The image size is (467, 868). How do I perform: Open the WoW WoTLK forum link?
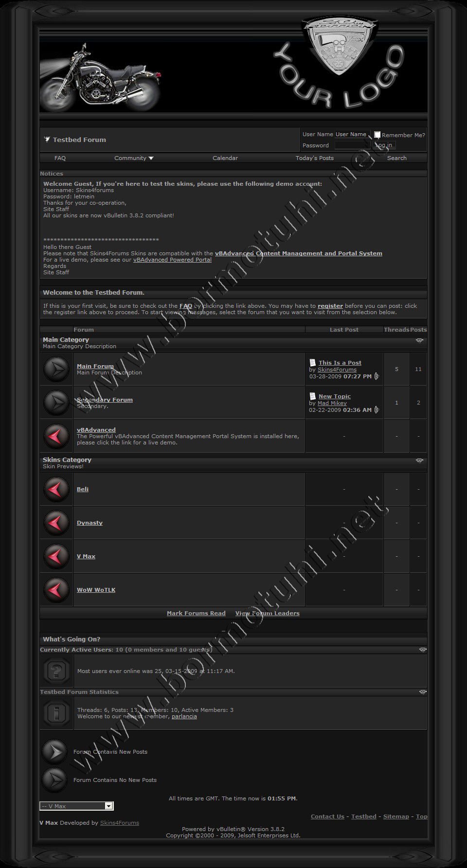[96, 590]
